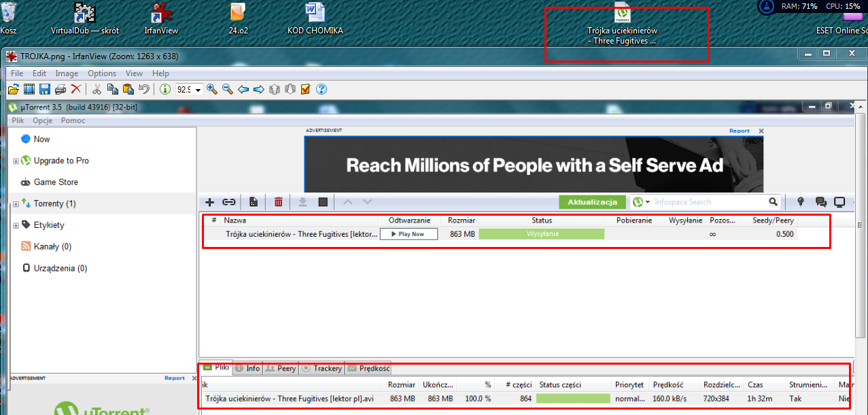Open the slideshow filmstrip icon
868x415 pixels.
pos(29,89)
